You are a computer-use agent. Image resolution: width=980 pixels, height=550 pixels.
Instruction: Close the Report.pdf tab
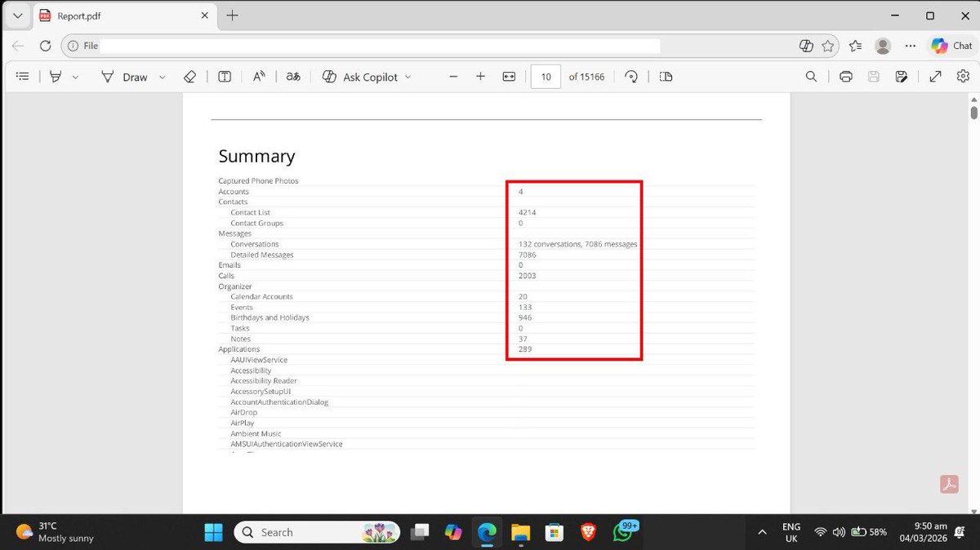(x=205, y=16)
